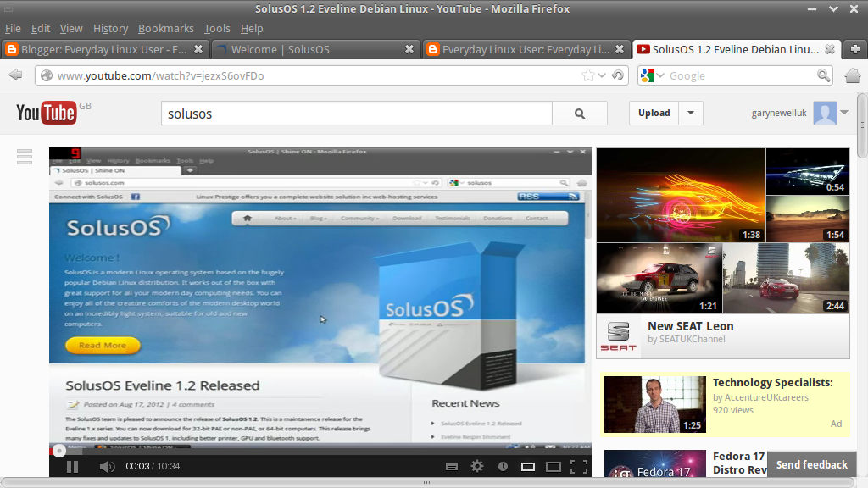Toggle captions icon in player
Image resolution: width=868 pixels, height=488 pixels.
[452, 467]
